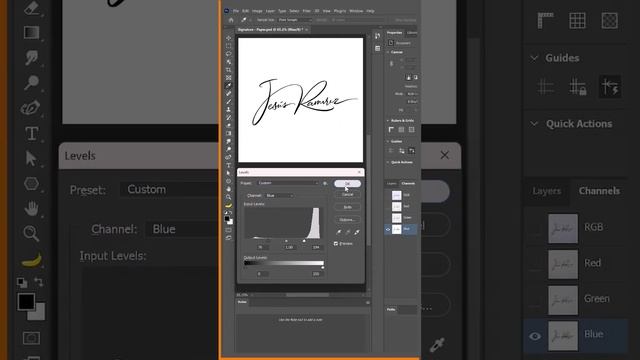
Task: Click midtone gray slider under center histogram
Action: (x=286, y=241)
